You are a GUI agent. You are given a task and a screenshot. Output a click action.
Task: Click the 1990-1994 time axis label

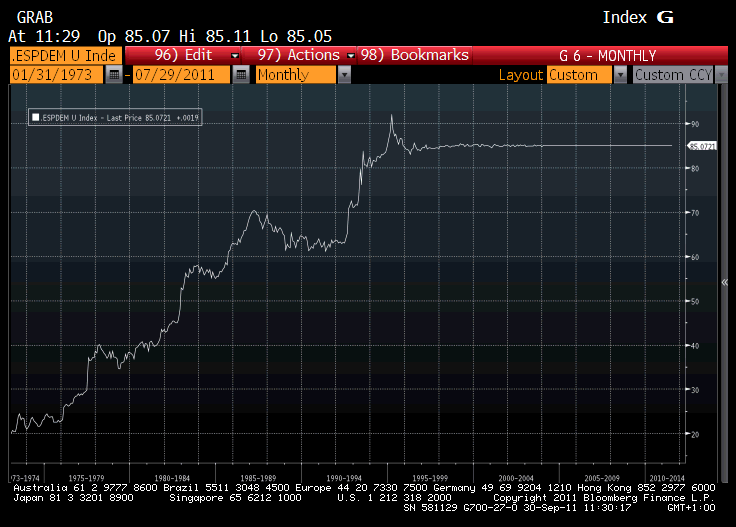coord(344,478)
